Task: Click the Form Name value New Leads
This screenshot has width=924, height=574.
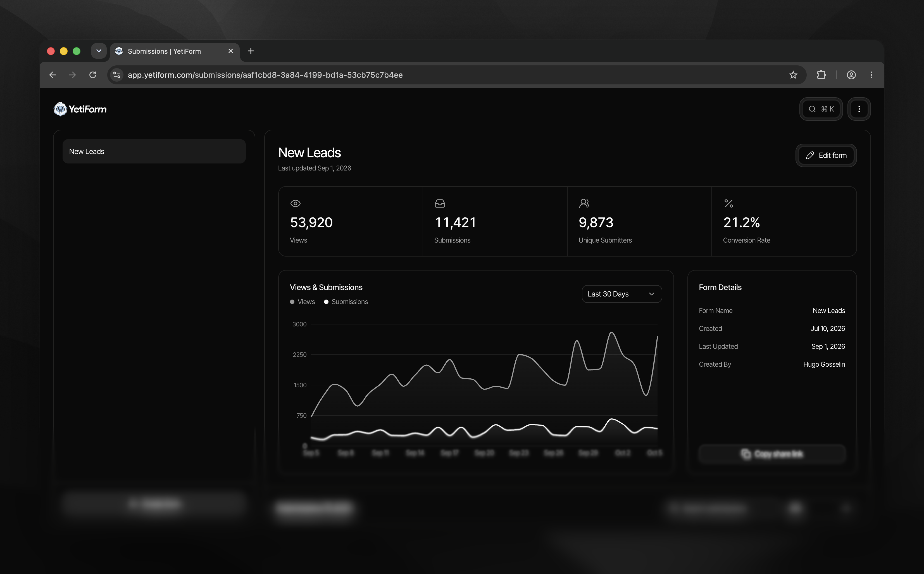Action: click(829, 310)
